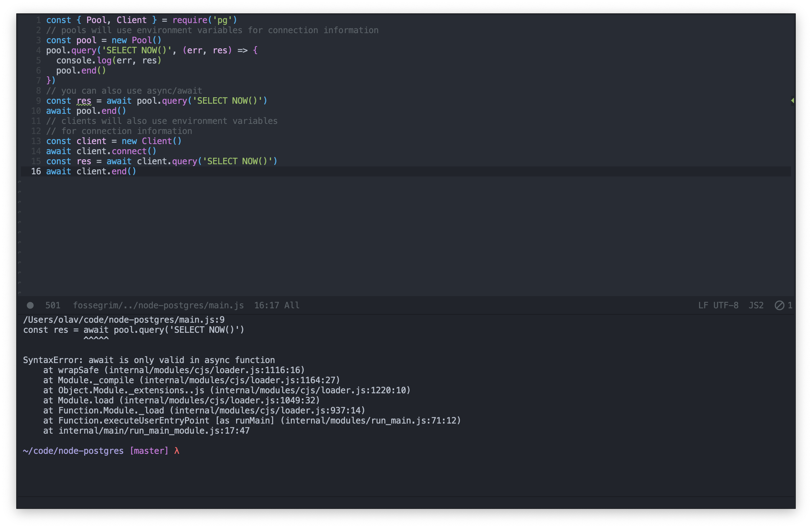
Task: Click line number 16 in the gutter
Action: 36,171
